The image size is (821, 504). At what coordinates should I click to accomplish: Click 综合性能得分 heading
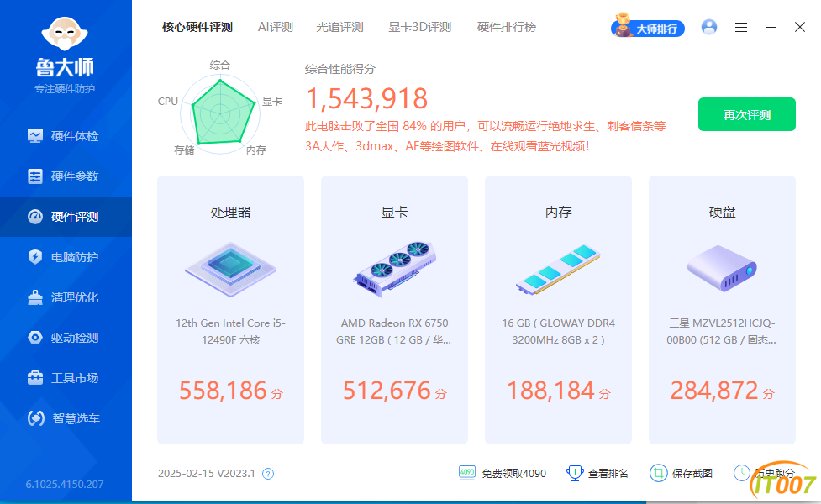tap(339, 69)
